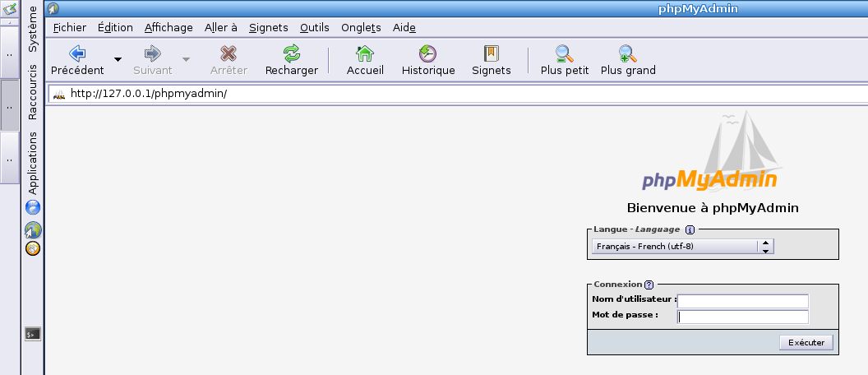Open the Fichier menu
Image resolution: width=868 pixels, height=375 pixels.
click(x=69, y=27)
